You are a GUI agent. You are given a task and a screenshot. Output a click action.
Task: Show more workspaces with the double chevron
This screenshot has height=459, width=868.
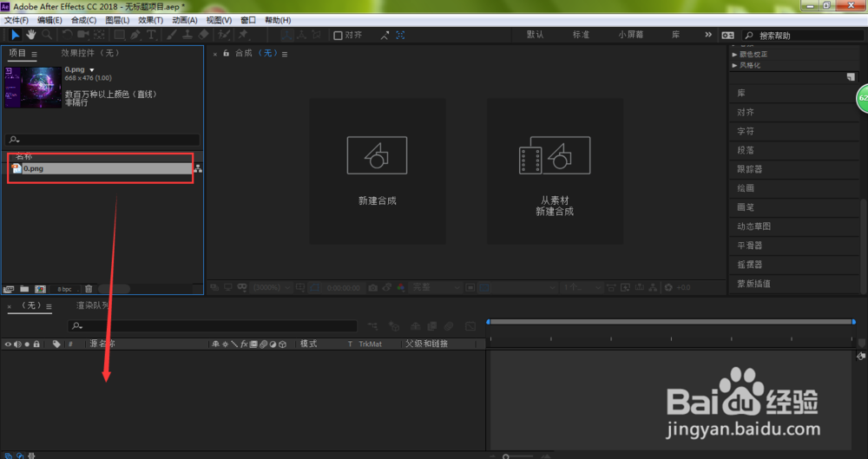708,35
